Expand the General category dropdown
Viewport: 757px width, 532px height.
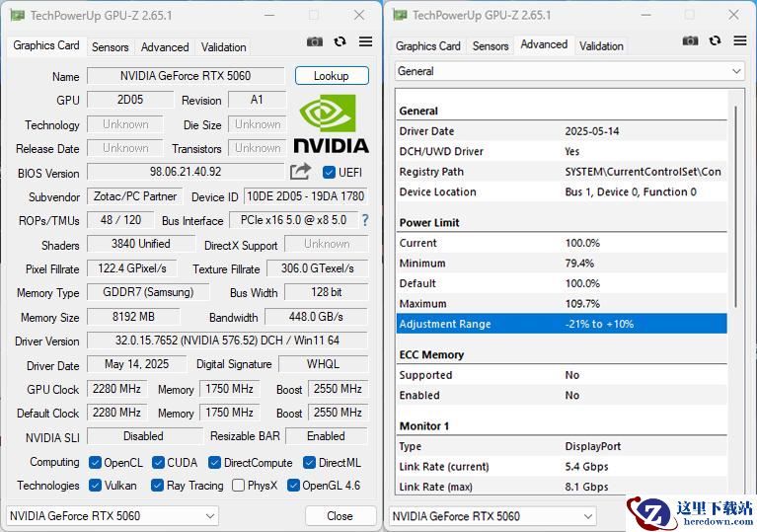coord(569,71)
